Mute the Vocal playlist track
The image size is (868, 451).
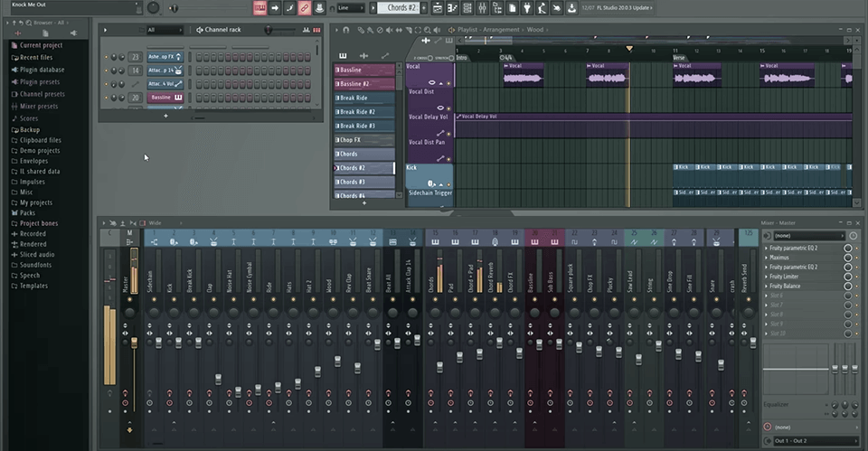point(448,83)
